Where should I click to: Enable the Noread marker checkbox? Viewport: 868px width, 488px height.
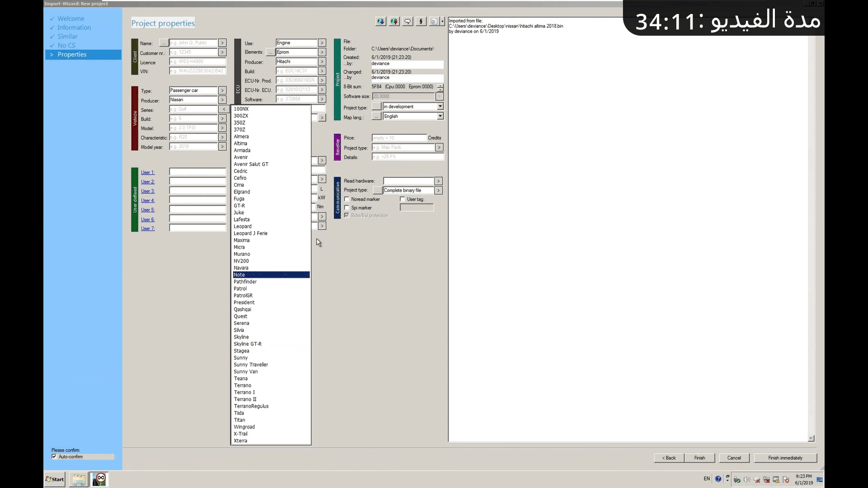coord(347,199)
